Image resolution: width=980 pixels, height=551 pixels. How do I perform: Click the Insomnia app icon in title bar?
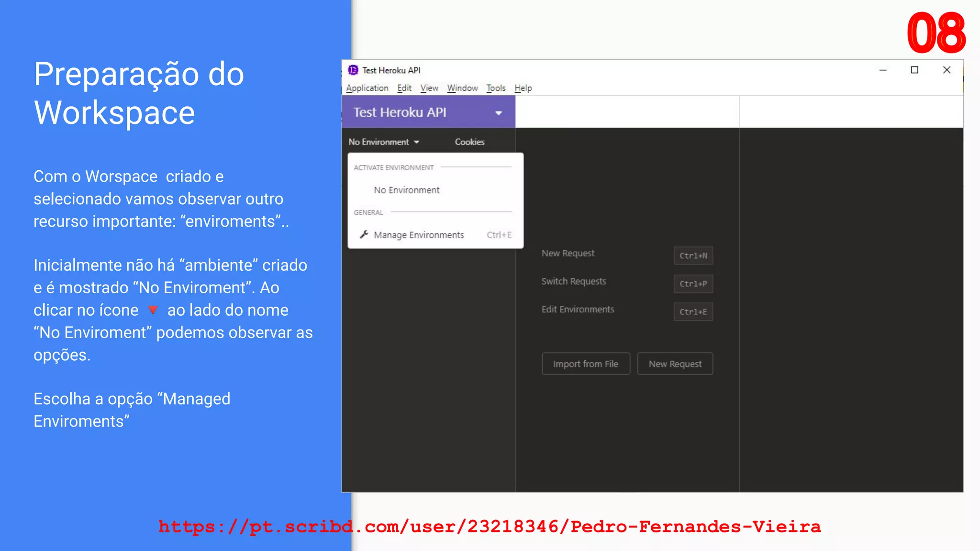[353, 70]
